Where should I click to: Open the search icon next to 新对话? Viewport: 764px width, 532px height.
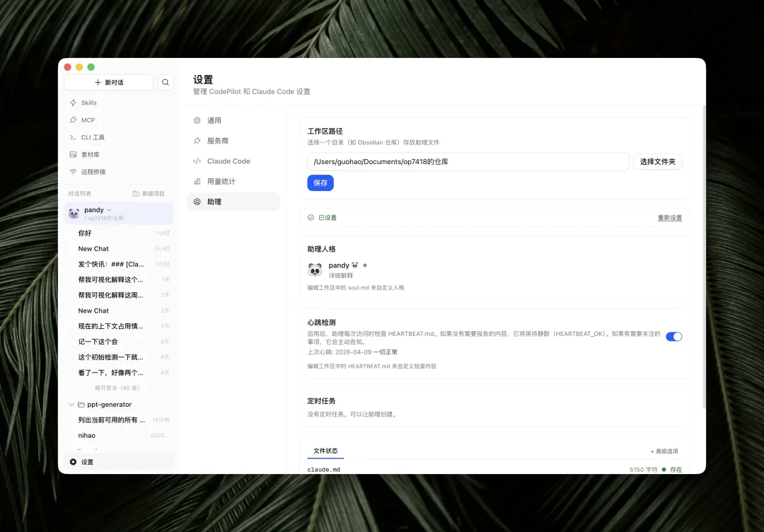click(166, 82)
